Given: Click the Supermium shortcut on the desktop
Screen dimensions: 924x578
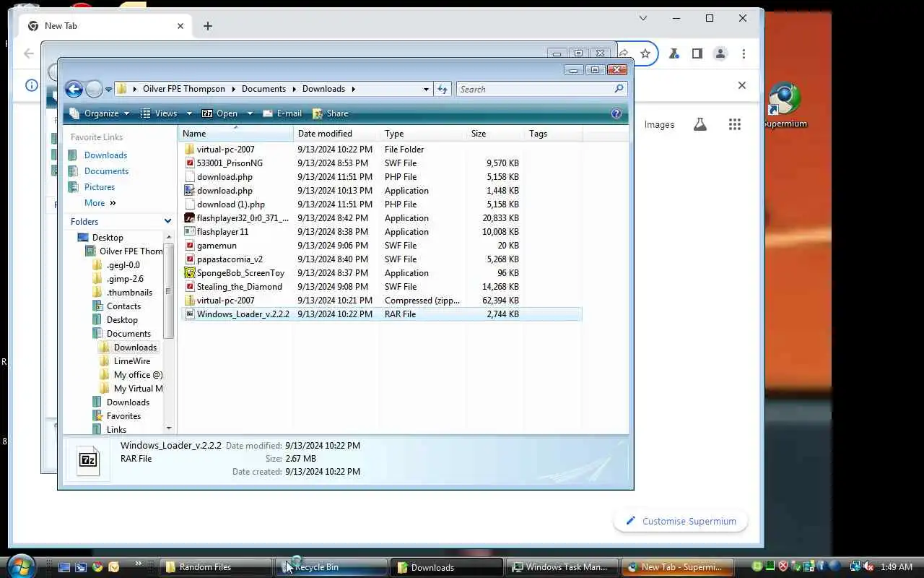Looking at the screenshot, I should 785,106.
